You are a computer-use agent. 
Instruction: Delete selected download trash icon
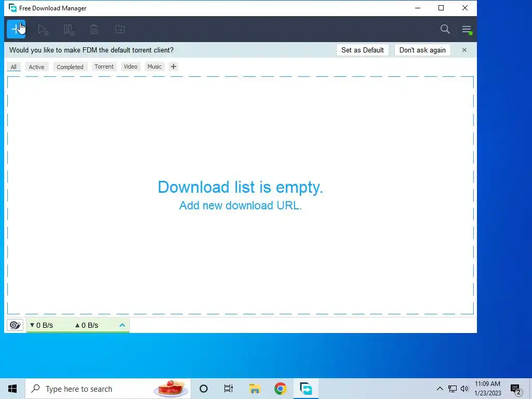click(x=94, y=30)
